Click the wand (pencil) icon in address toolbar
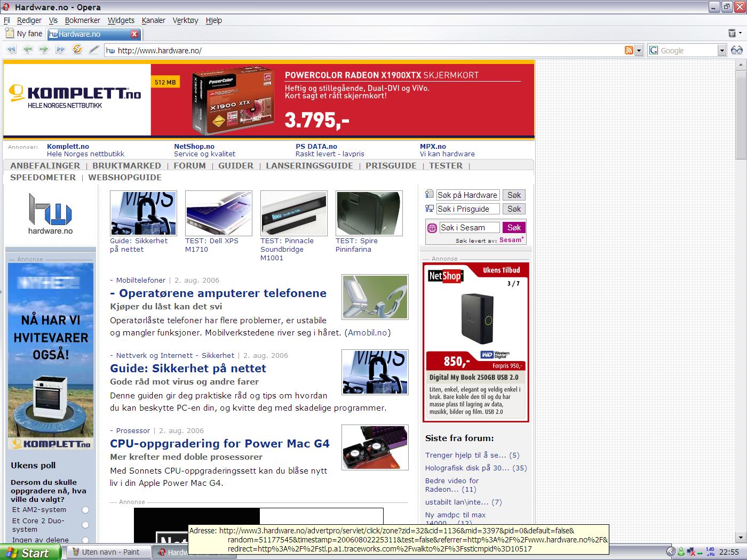 coord(94,50)
